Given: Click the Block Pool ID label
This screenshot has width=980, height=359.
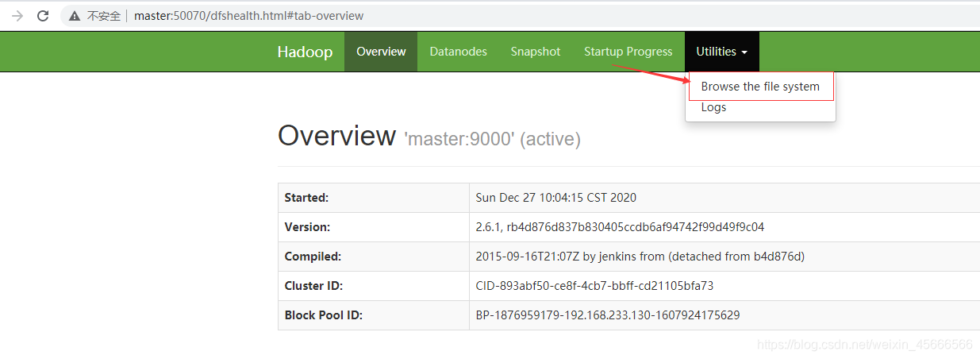Looking at the screenshot, I should click(324, 315).
